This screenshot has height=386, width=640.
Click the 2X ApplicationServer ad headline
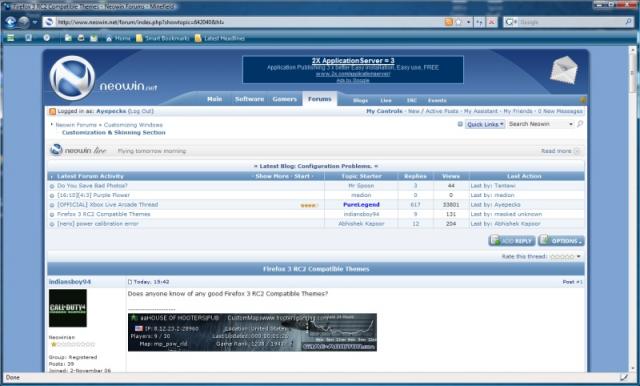pos(353,60)
